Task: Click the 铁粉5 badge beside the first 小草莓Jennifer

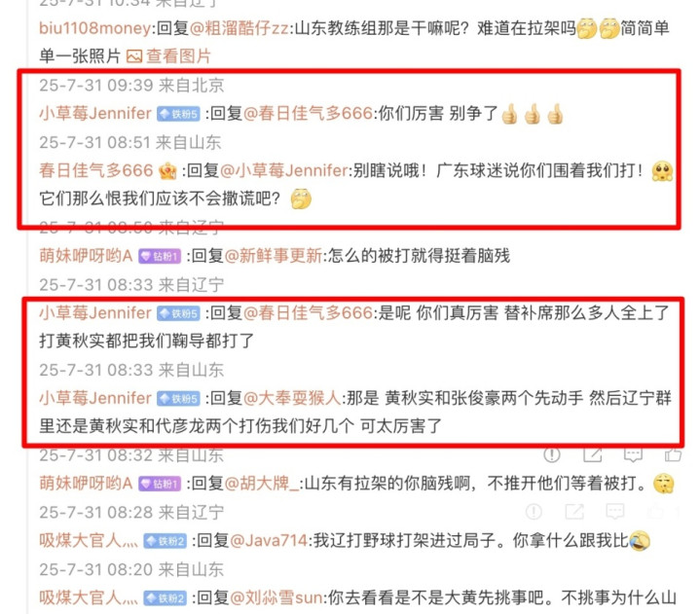Action: 178,114
